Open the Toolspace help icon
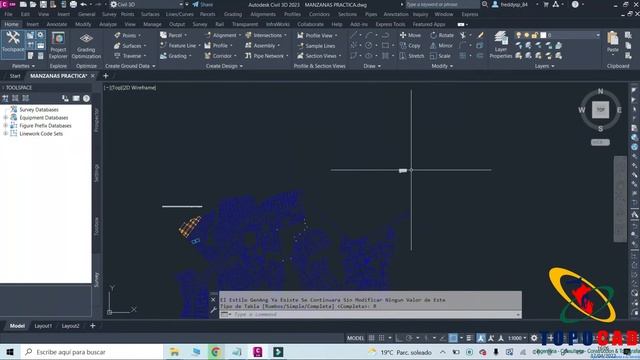640x360 pixels. coord(87,98)
